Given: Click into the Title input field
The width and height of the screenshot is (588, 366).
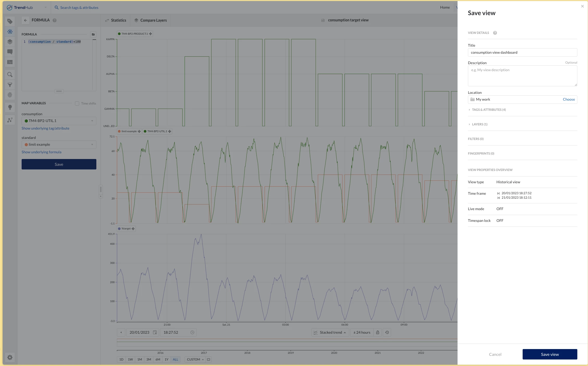Looking at the screenshot, I should coord(522,52).
